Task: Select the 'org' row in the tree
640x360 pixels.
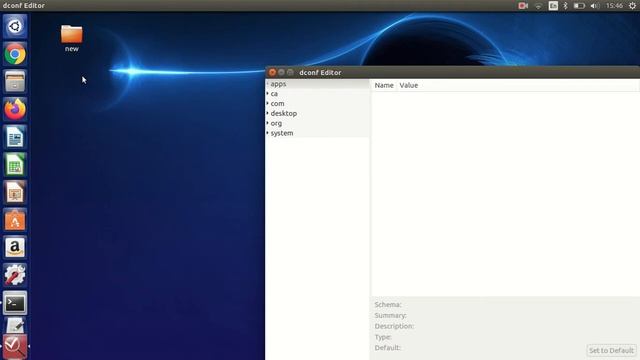Action: (318, 123)
